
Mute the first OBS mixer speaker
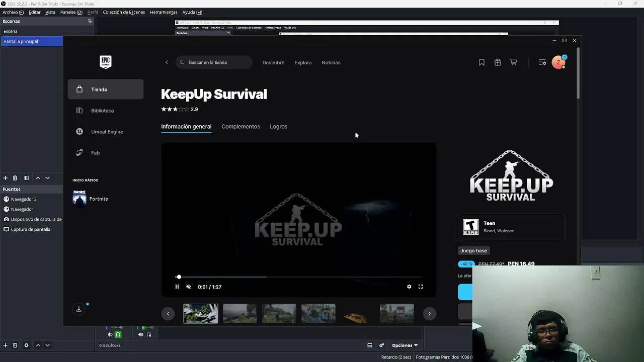click(110, 335)
